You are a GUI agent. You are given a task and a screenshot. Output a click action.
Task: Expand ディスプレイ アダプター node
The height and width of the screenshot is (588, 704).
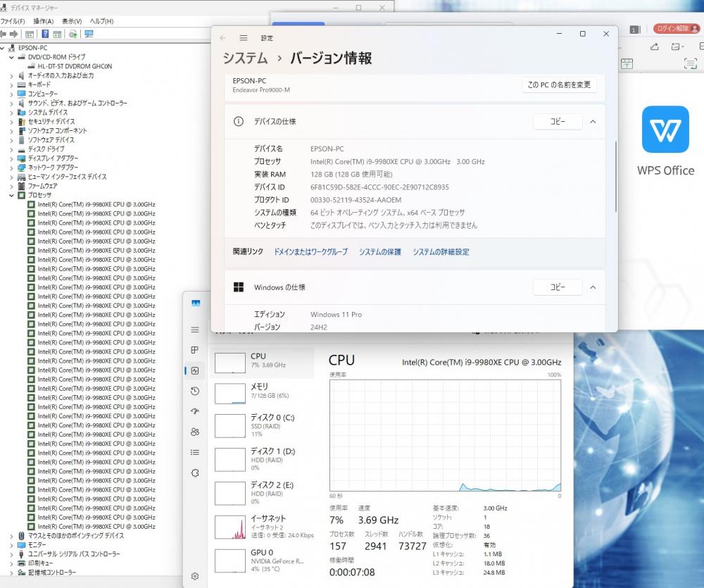(x=12, y=158)
